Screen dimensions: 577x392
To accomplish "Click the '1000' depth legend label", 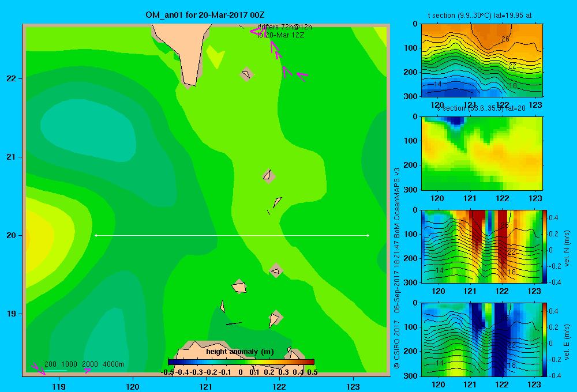I will tap(69, 364).
